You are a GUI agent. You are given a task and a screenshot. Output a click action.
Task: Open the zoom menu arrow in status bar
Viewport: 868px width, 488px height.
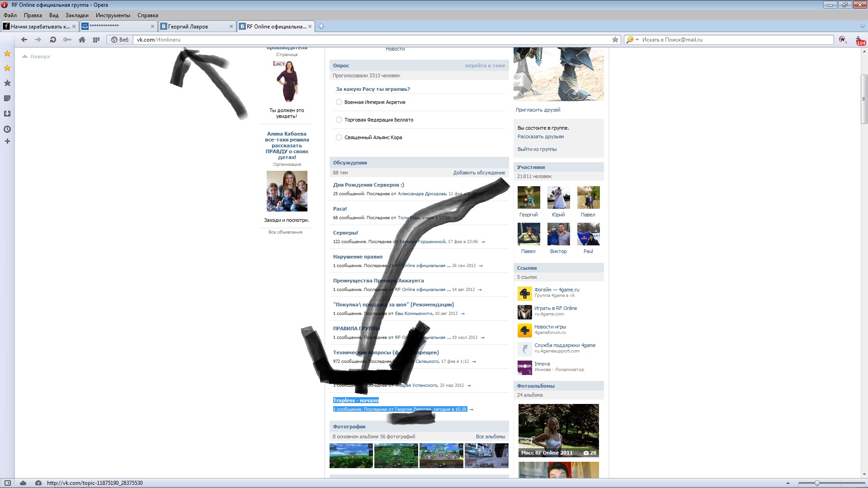pos(788,483)
